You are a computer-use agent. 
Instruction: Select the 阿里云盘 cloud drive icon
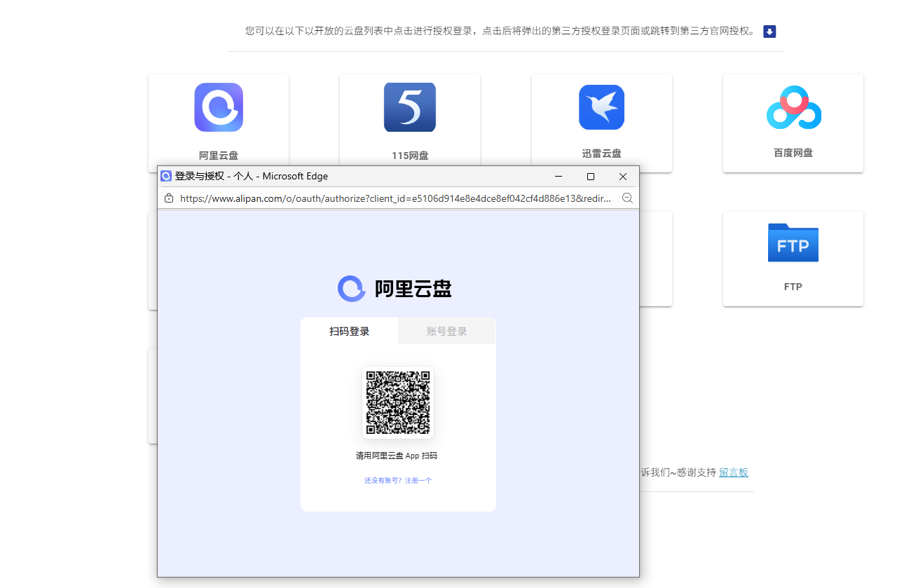click(219, 107)
